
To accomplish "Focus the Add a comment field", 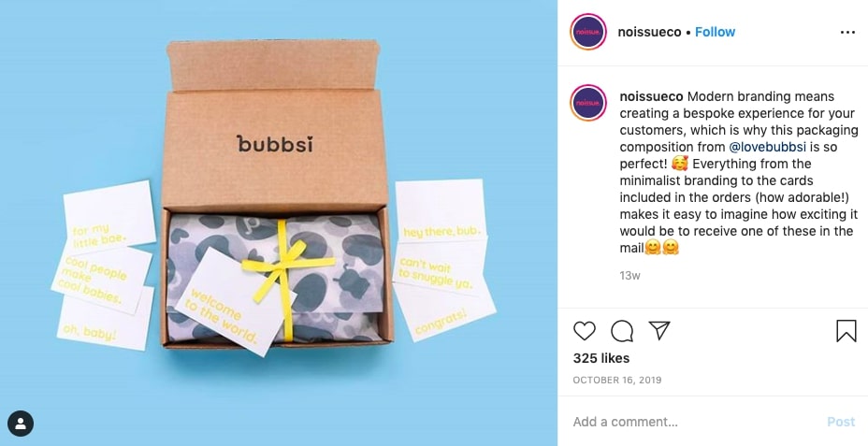I will pos(696,422).
